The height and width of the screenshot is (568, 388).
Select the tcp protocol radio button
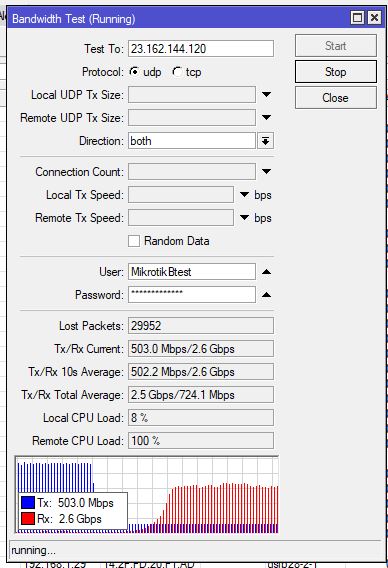coord(177,72)
